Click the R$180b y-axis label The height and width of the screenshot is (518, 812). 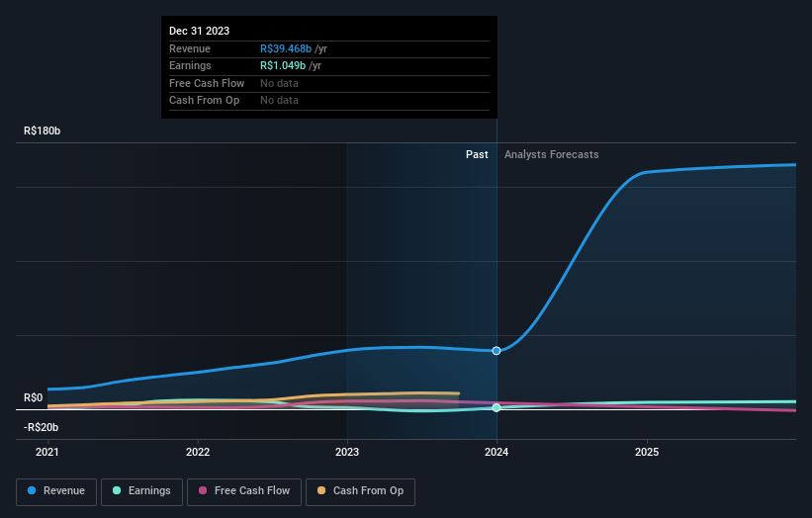pos(42,130)
